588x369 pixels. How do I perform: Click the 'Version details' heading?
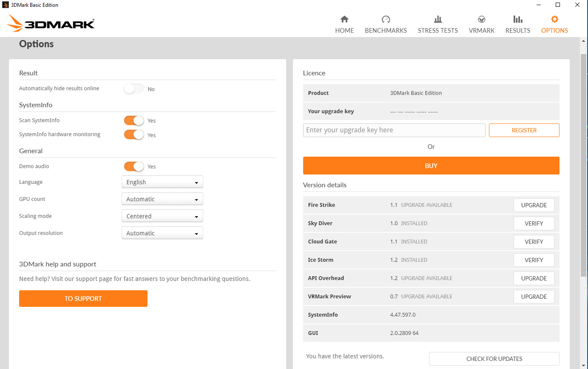tap(325, 185)
